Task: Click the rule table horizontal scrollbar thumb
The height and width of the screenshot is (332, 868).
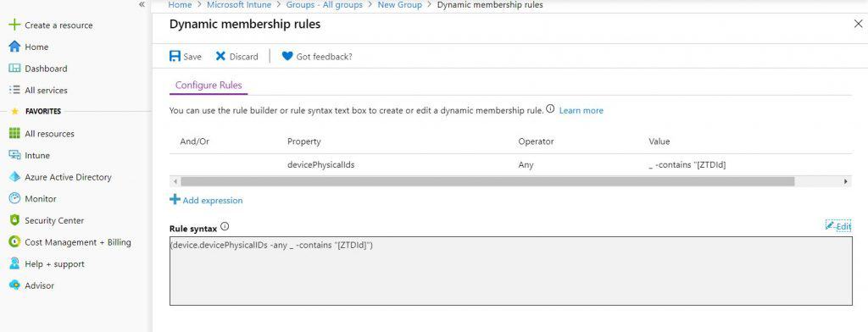Action: [x=487, y=181]
